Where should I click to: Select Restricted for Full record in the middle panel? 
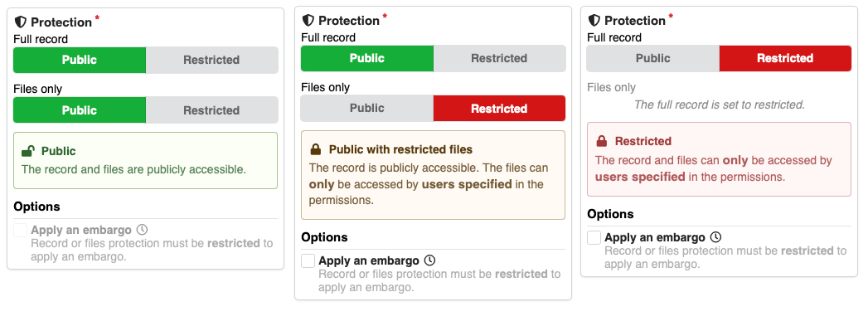[499, 58]
